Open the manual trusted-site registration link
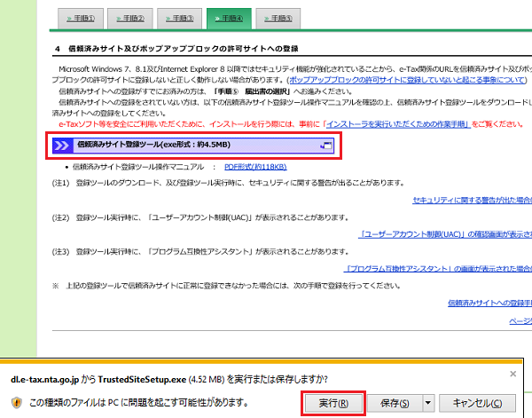 click(x=489, y=303)
